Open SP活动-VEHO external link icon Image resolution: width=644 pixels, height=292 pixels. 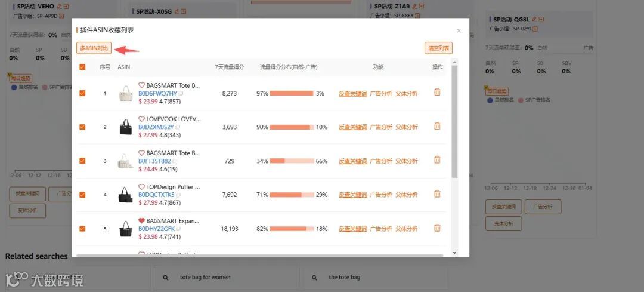coord(66,6)
